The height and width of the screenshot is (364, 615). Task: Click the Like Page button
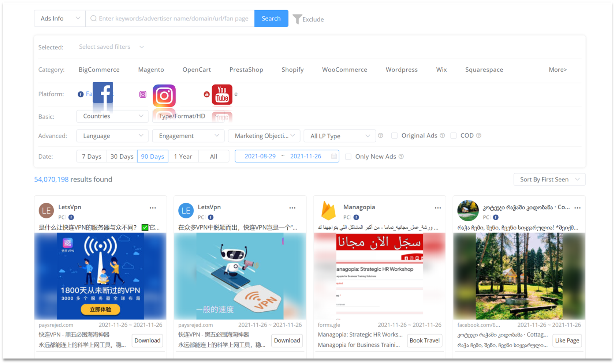(x=567, y=341)
